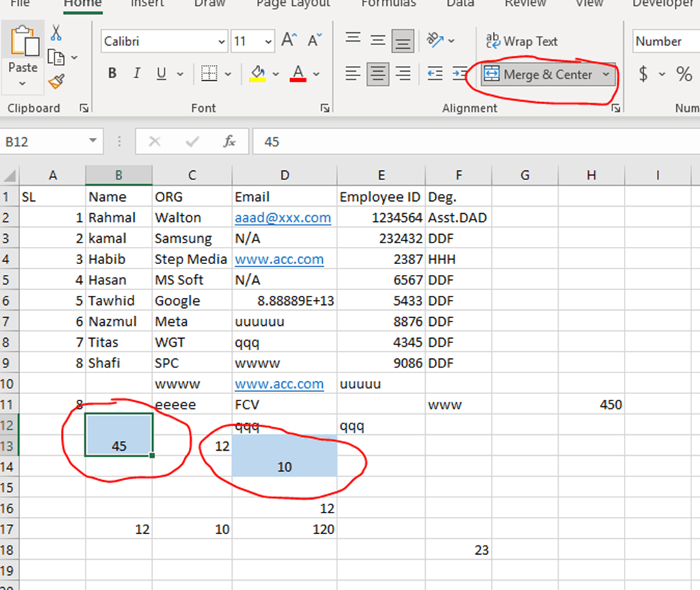Cancel entry with formula bar X
The width and height of the screenshot is (700, 590).
[x=154, y=141]
